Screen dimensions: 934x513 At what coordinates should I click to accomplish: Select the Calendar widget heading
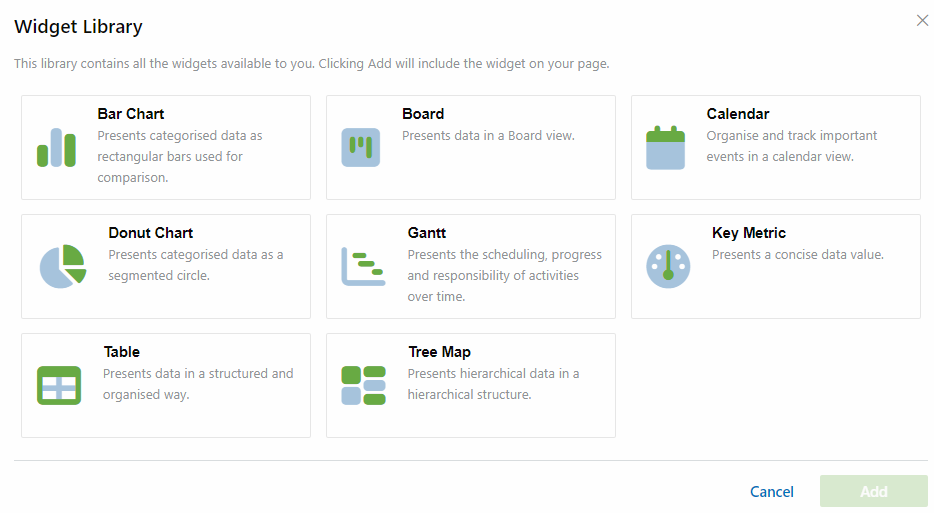(737, 114)
